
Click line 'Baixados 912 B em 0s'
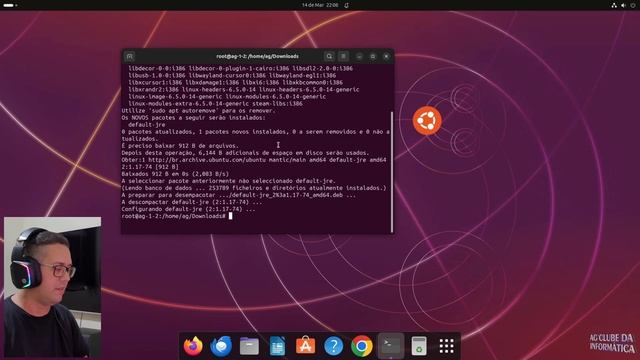tap(175, 174)
